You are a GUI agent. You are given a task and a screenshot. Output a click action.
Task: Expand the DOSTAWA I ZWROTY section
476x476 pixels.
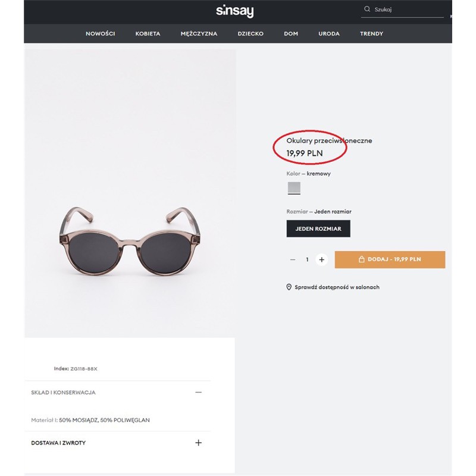(58, 442)
